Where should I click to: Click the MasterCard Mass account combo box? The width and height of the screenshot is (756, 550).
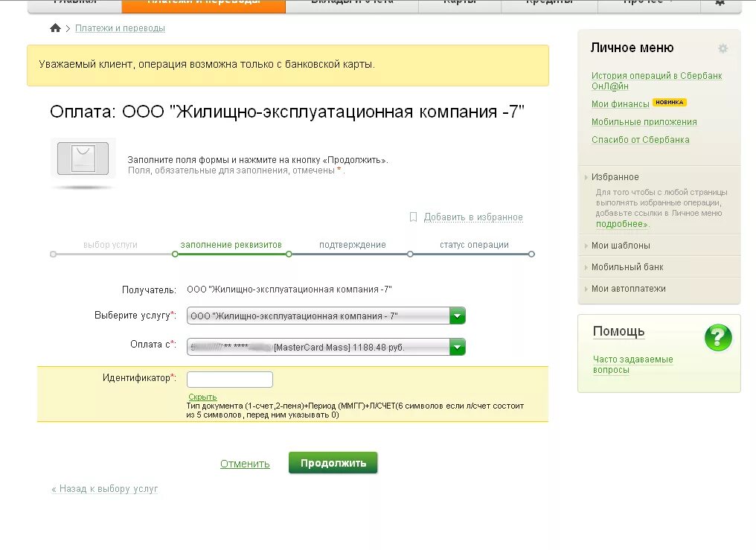pos(326,347)
